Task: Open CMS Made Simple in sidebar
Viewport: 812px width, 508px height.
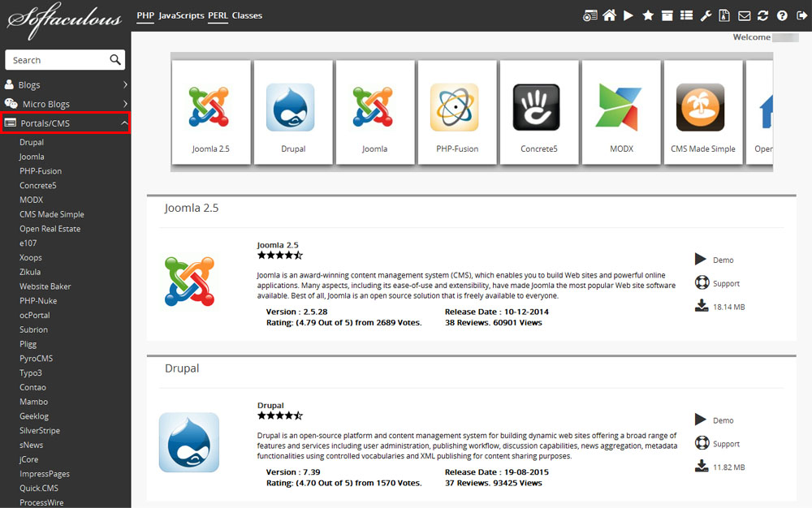Action: tap(52, 214)
